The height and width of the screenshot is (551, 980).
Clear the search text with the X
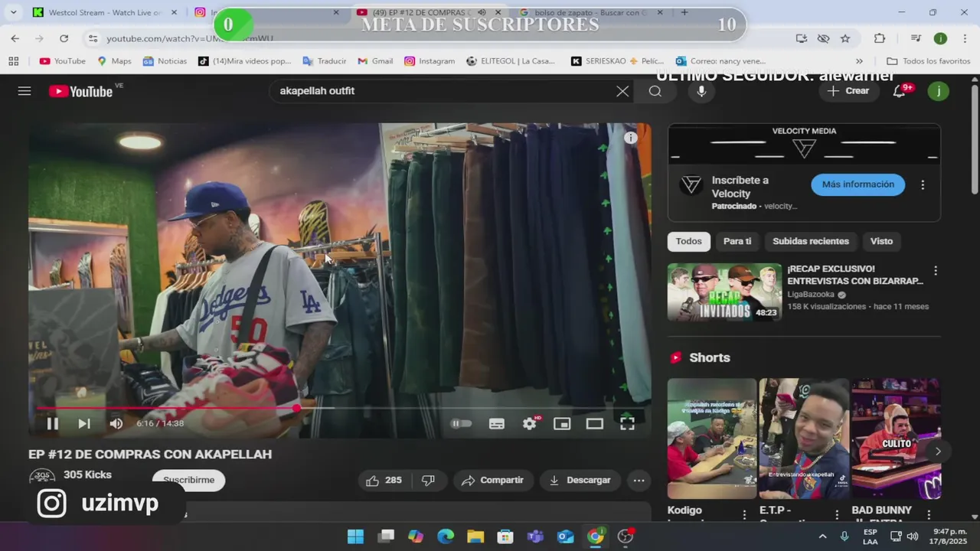(623, 91)
